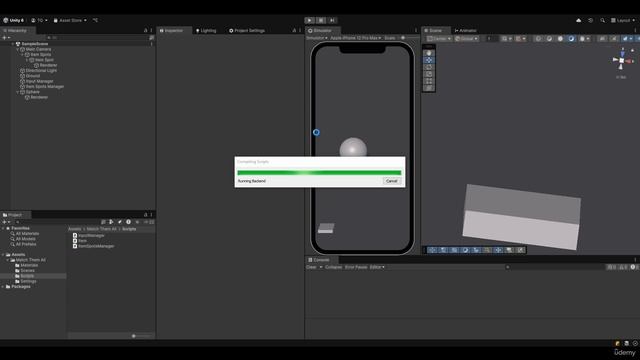This screenshot has width=640, height=360.
Task: Switch to the Lighting tab
Action: click(206, 31)
